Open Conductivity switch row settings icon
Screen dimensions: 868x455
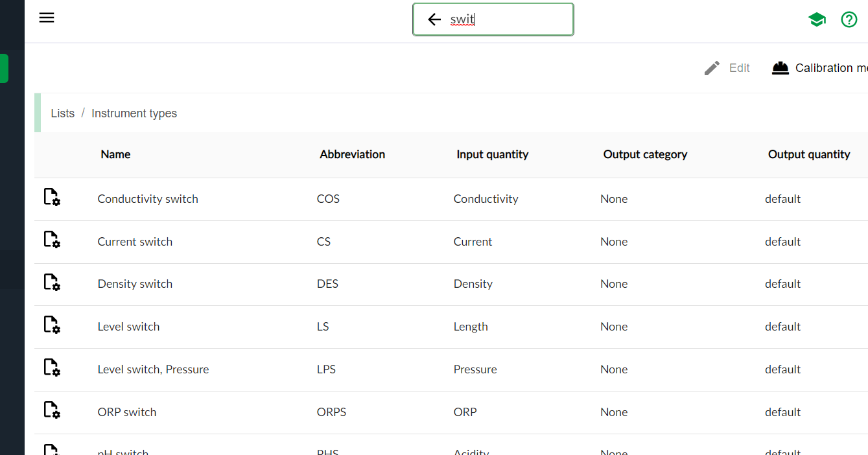click(x=51, y=197)
